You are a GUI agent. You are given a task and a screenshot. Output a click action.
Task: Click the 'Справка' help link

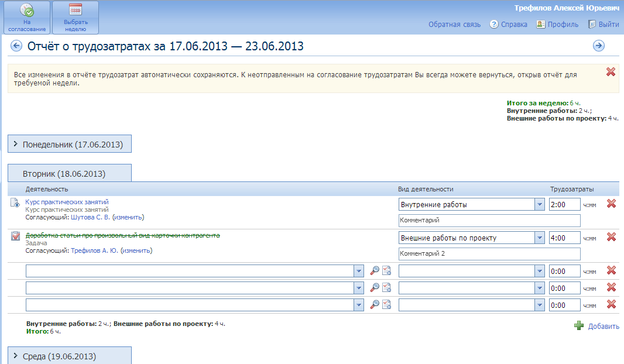[509, 25]
